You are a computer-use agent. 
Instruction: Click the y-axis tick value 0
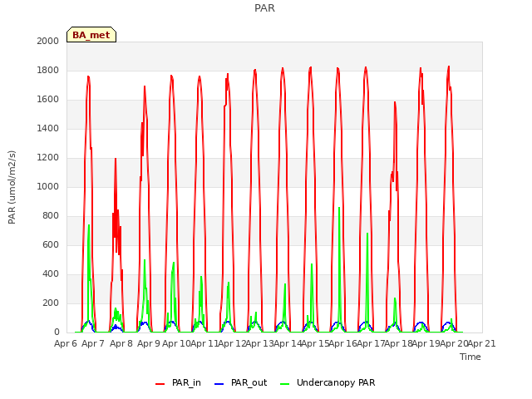coord(57,332)
